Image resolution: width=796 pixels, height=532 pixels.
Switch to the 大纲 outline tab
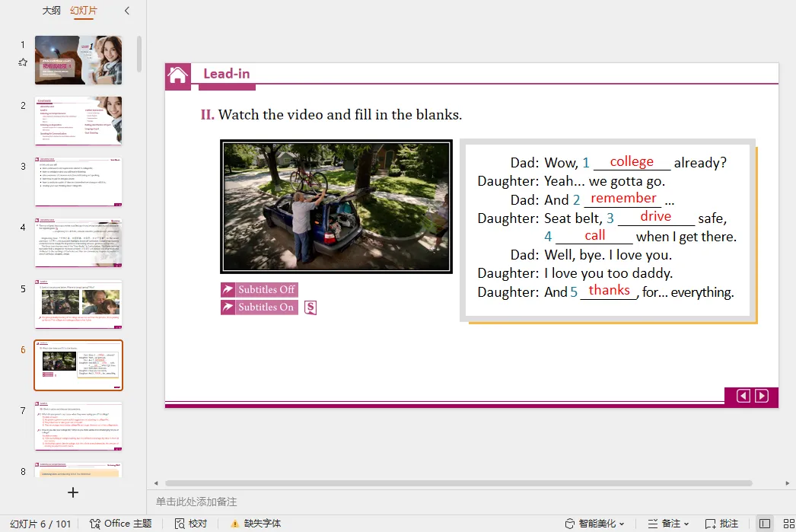pos(51,11)
